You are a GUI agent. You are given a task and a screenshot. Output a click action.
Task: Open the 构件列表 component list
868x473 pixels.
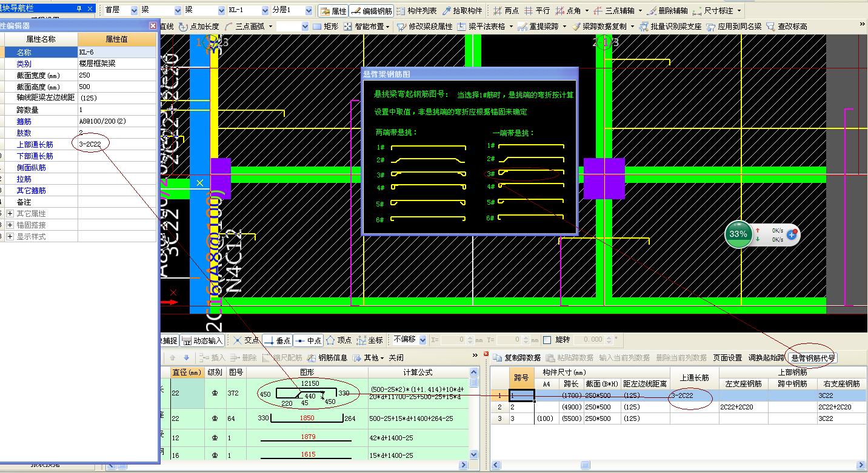coord(416,11)
